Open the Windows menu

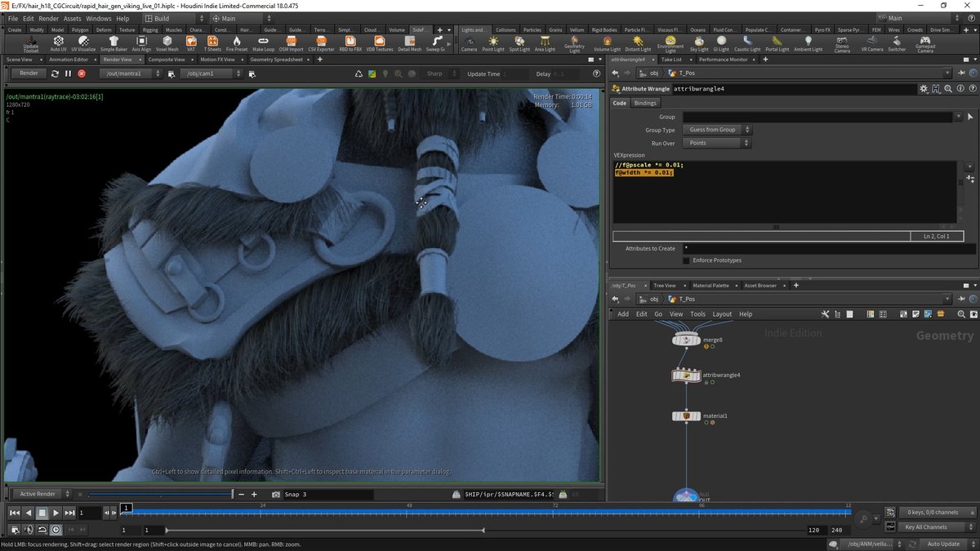pyautogui.click(x=99, y=18)
